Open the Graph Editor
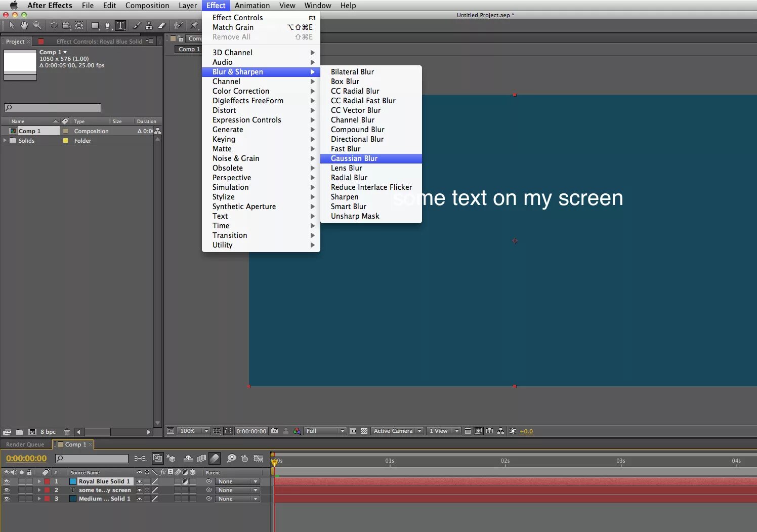 tap(259, 458)
